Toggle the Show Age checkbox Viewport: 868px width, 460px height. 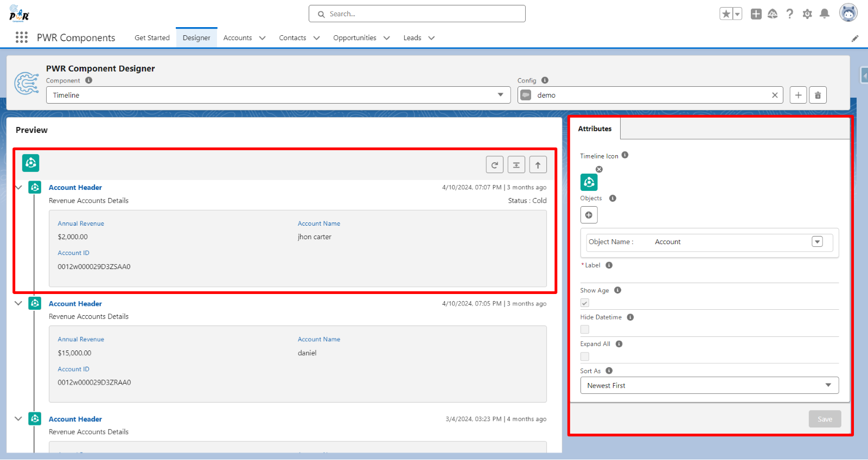pos(585,303)
